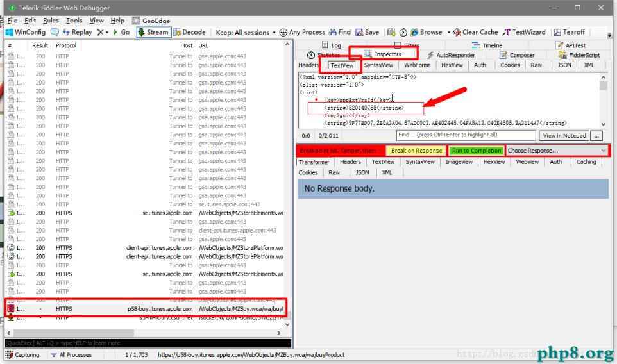Replay the selected sessions
This screenshot has height=364, width=617.
click(77, 32)
